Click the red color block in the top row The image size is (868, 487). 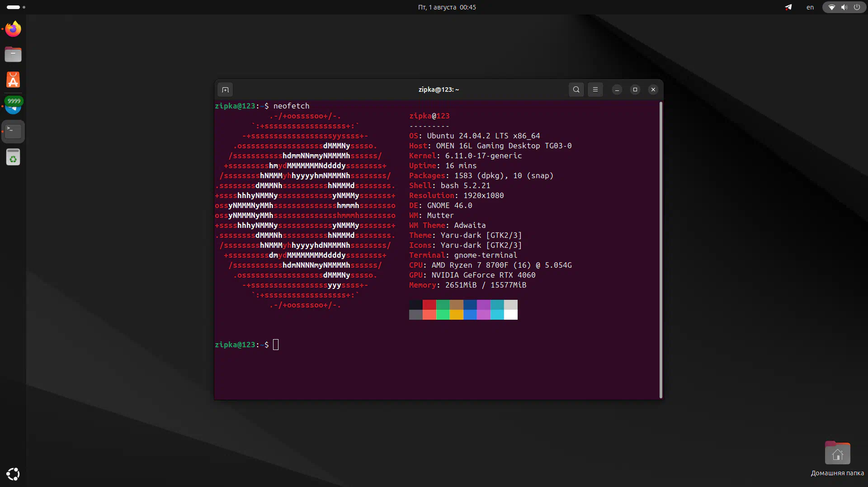(429, 305)
